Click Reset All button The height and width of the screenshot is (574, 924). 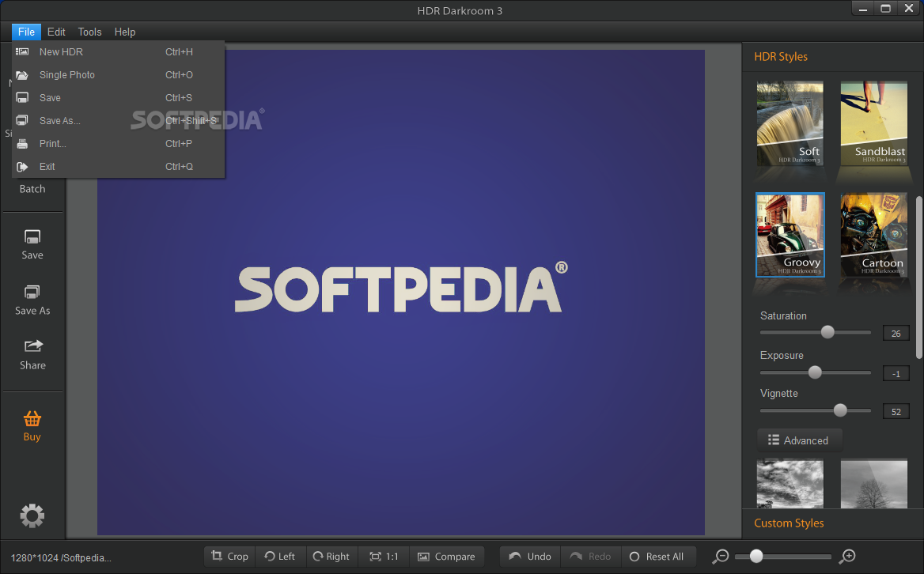pos(657,557)
